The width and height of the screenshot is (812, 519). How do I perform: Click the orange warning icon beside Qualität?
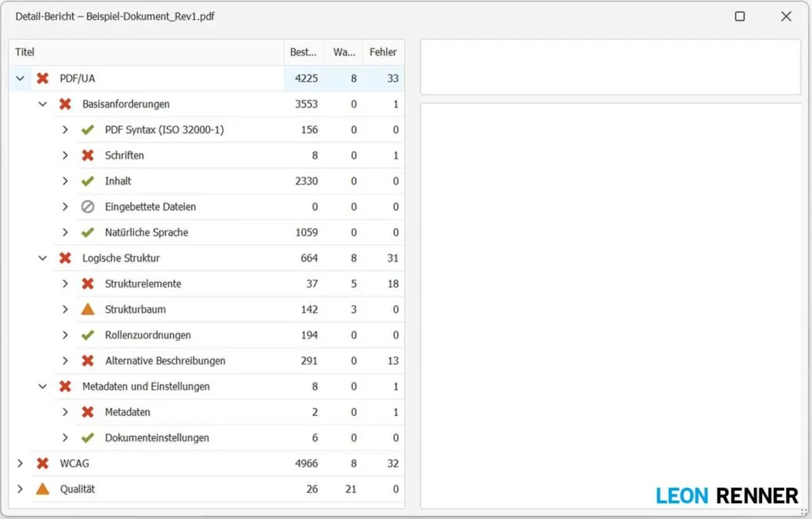[43, 489]
